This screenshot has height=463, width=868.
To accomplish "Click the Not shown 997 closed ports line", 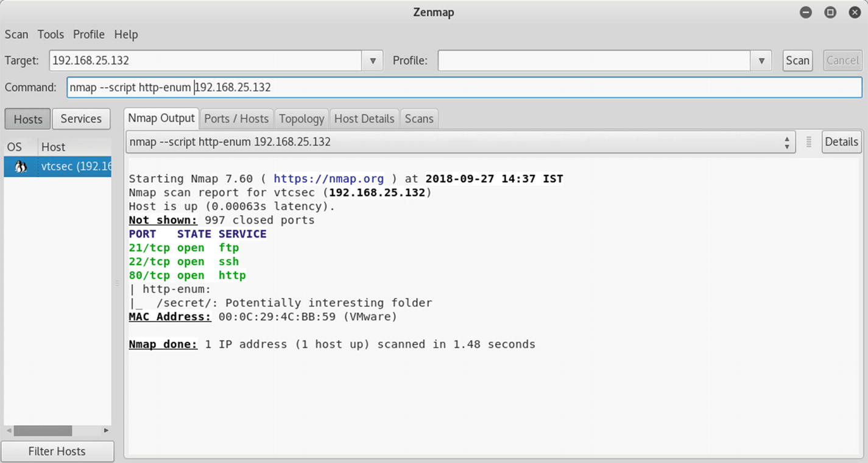I will point(222,220).
